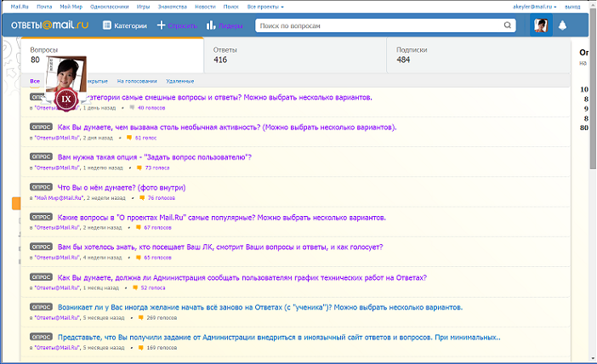Click the plus Спросить button
Image resolution: width=597 pixels, height=364 pixels.
tap(162, 26)
